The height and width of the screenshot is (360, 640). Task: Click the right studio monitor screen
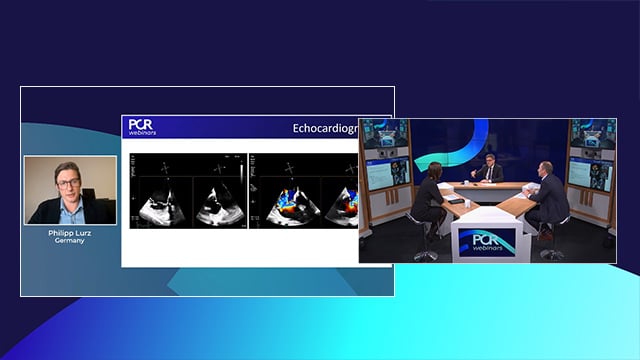(590, 174)
